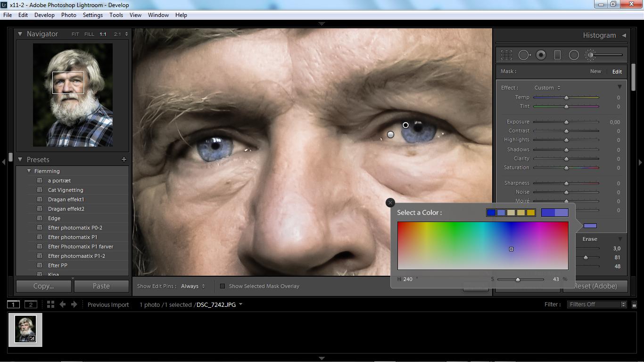Activate the Adjustment Brush tool
Screen dimensions: 644x362
590,55
